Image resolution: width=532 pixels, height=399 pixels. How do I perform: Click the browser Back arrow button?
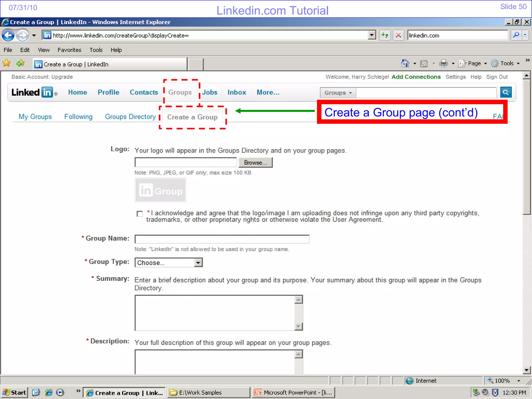point(8,35)
